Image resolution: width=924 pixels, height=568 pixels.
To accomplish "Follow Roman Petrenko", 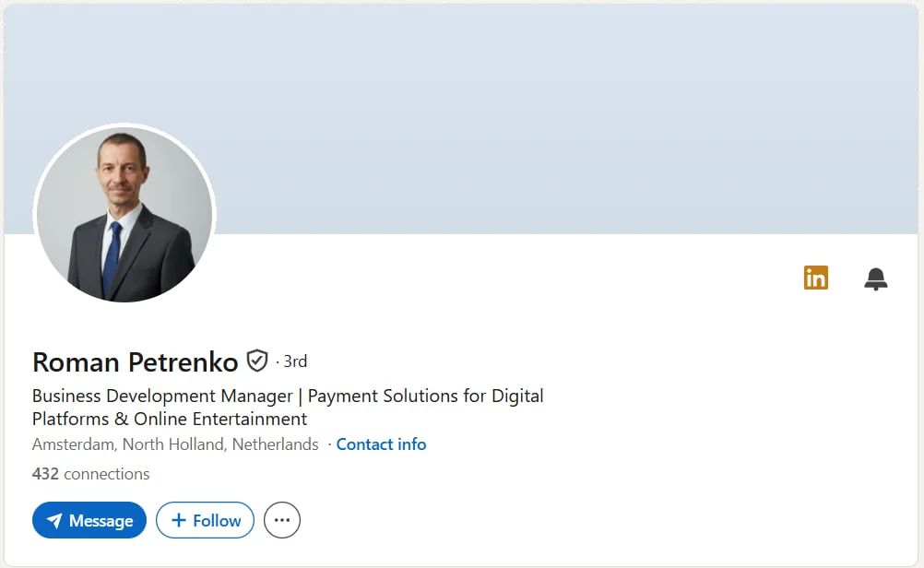I will (x=205, y=520).
